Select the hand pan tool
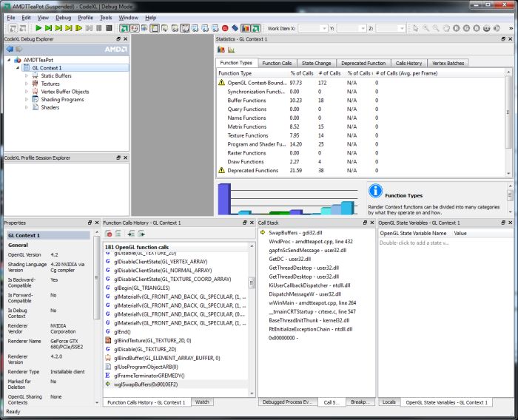The height and width of the screenshot is (420, 518). click(446, 28)
